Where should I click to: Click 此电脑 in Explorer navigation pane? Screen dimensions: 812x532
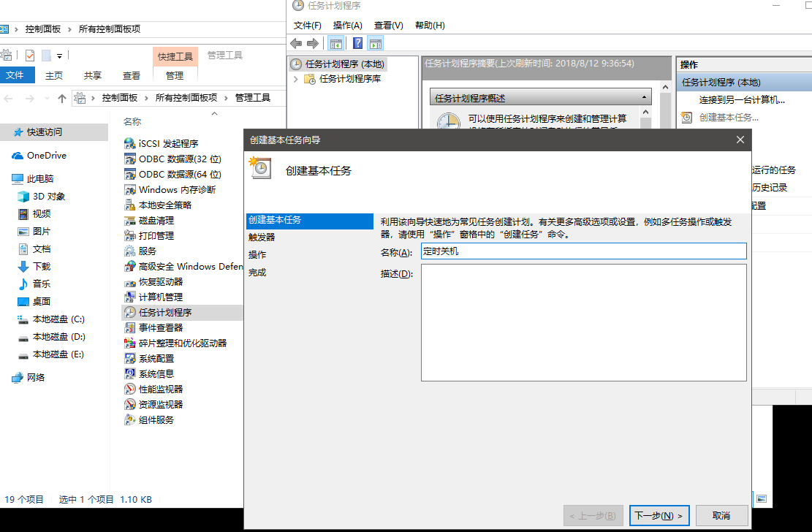coord(33,179)
